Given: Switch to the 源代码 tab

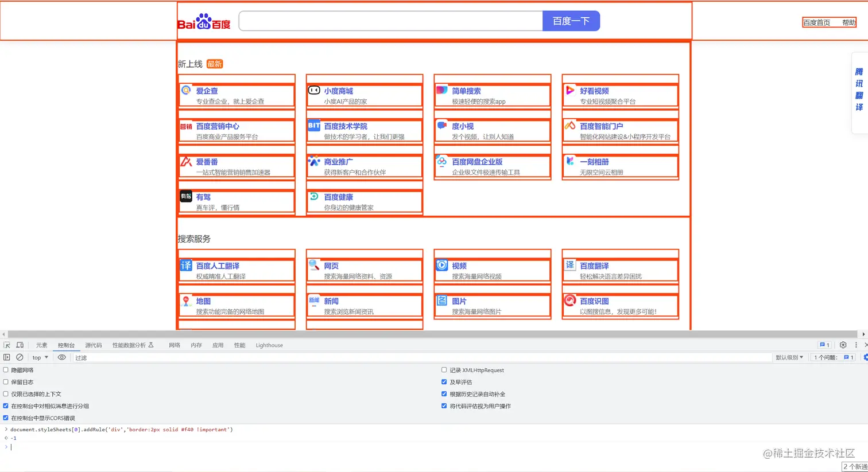Looking at the screenshot, I should point(94,345).
